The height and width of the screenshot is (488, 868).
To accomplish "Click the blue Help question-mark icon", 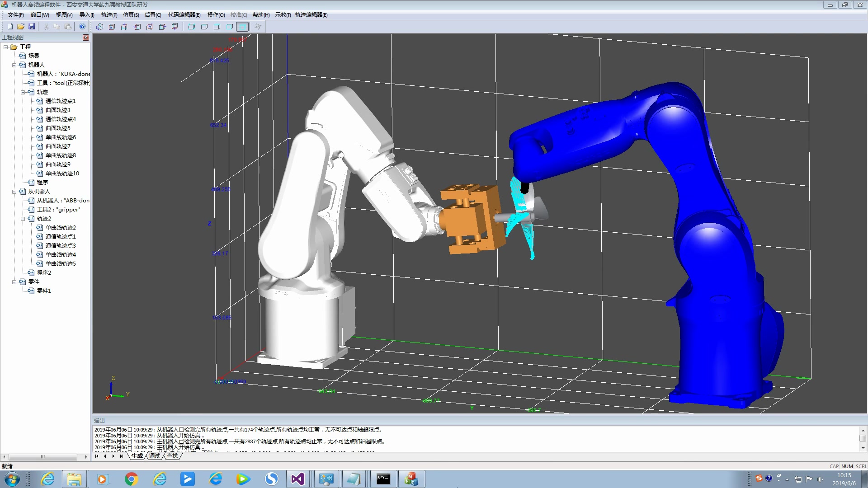I will pos(82,27).
